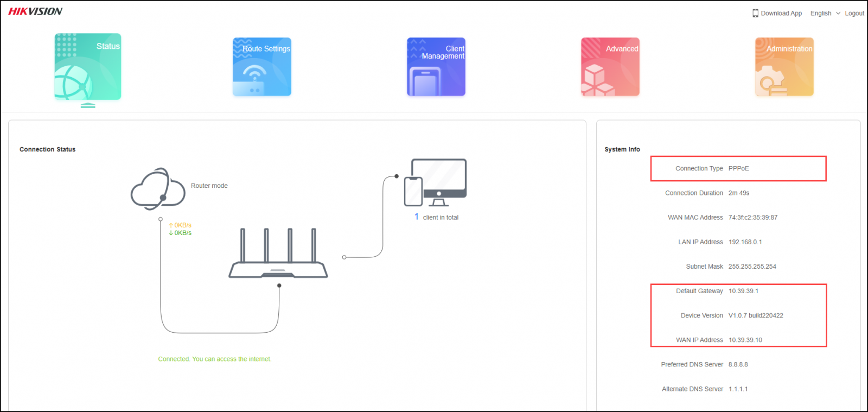
Task: Open Client Management tile
Action: point(436,67)
